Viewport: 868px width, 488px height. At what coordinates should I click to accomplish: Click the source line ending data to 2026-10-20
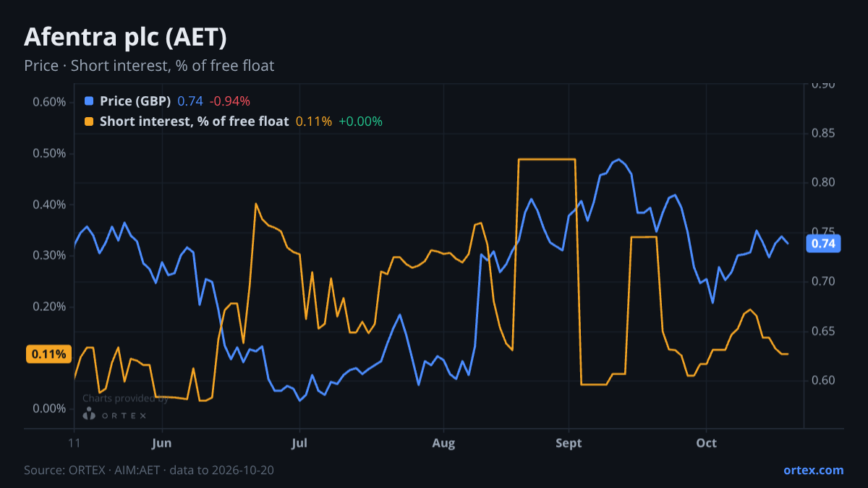(149, 470)
